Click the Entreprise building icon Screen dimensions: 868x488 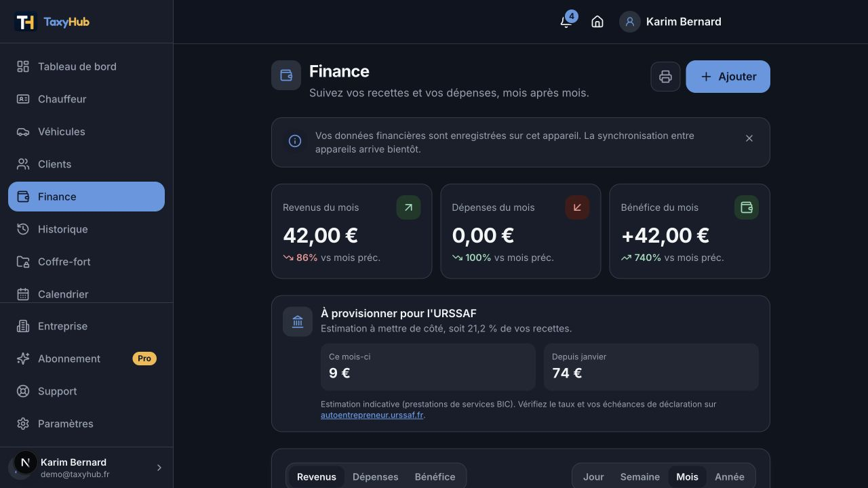(x=23, y=326)
